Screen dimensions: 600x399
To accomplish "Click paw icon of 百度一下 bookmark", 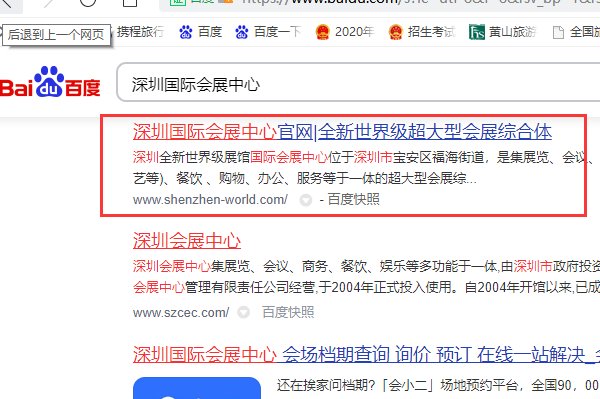I will click(x=242, y=32).
